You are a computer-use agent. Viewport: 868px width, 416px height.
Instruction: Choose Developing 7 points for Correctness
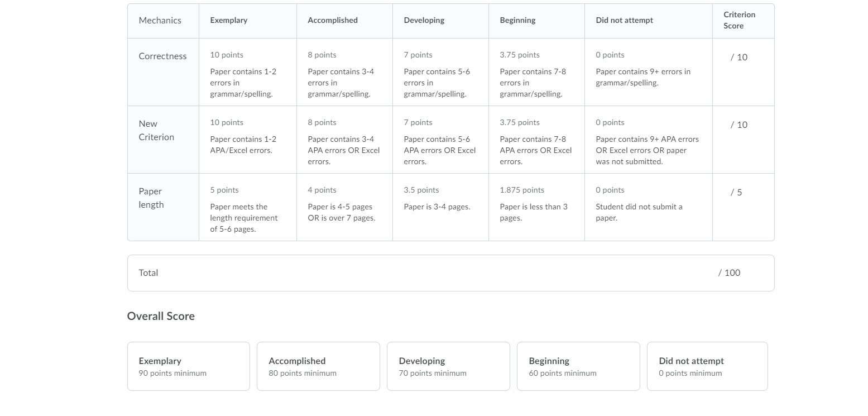click(x=440, y=72)
